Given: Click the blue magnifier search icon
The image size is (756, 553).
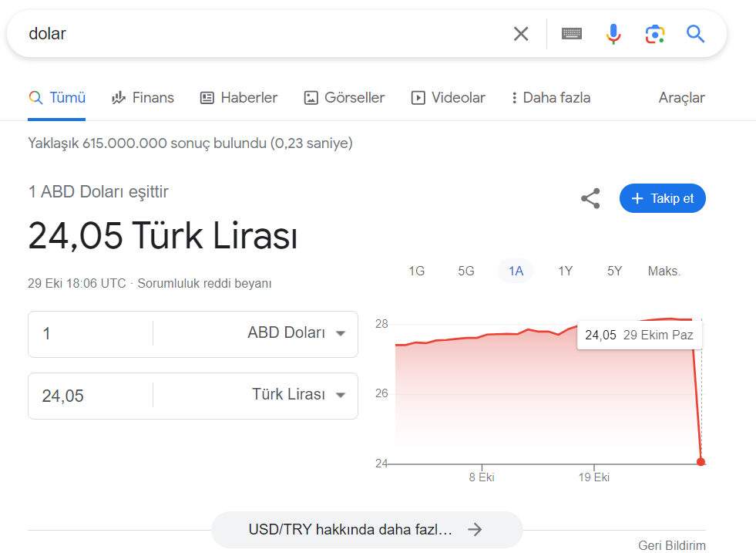Looking at the screenshot, I should 695,34.
